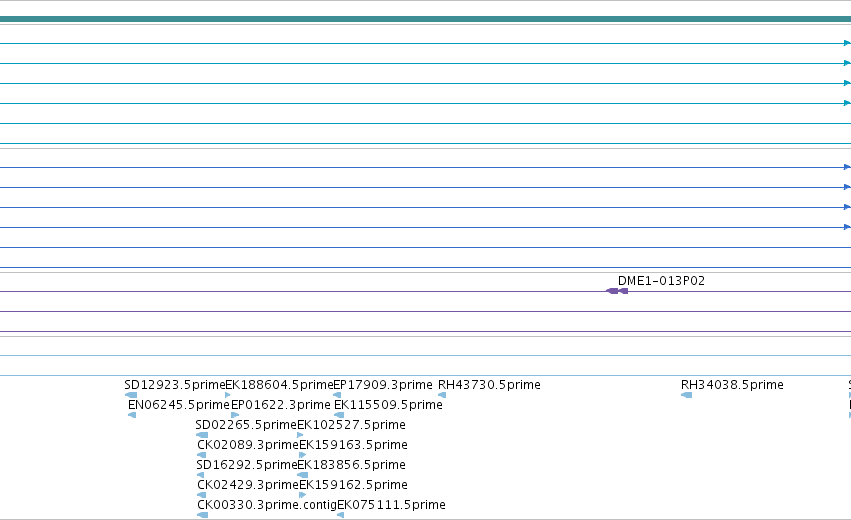The width and height of the screenshot is (851, 520).
Task: Select the EK159163.5prime label
Action: [353, 445]
